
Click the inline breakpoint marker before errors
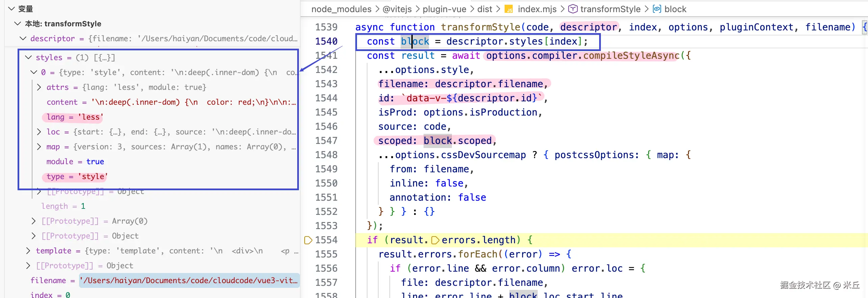(435, 240)
